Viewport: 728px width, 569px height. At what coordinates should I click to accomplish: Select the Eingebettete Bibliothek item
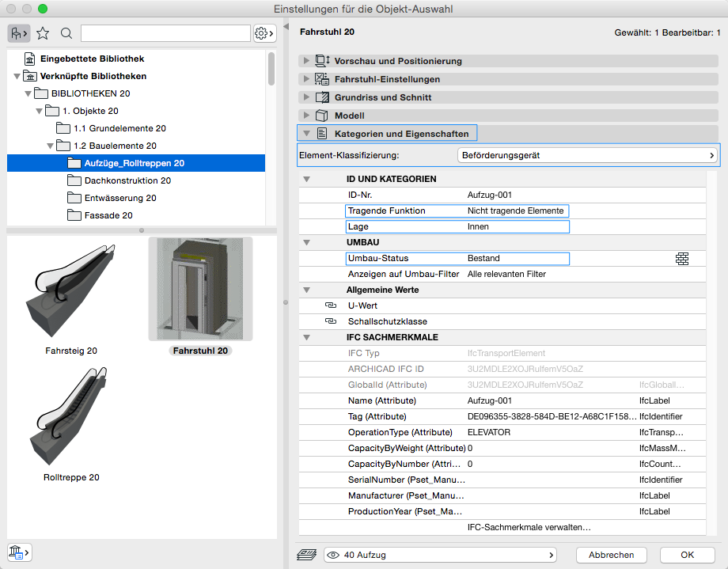click(92, 59)
